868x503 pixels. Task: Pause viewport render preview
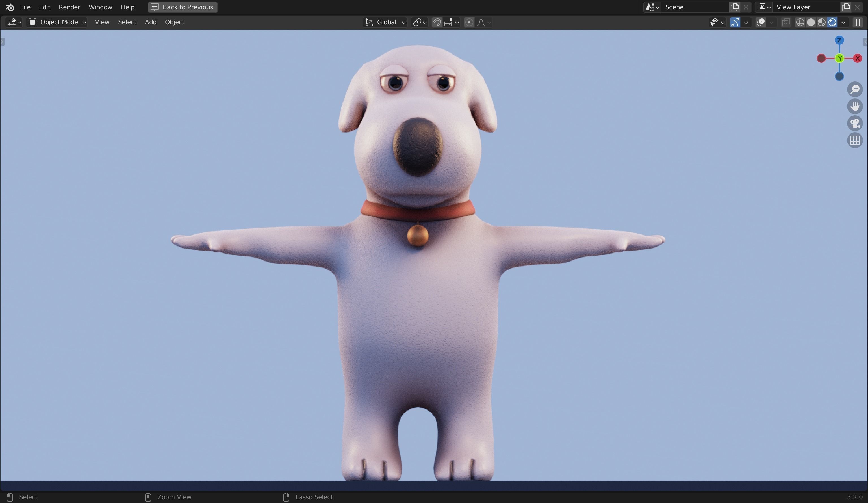pos(857,22)
